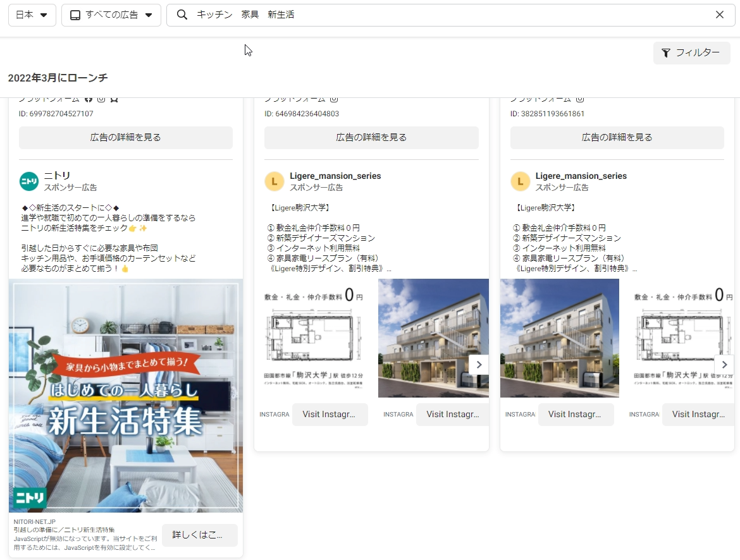
Task: Click the green ニトリ logo avatar
Action: click(x=29, y=181)
